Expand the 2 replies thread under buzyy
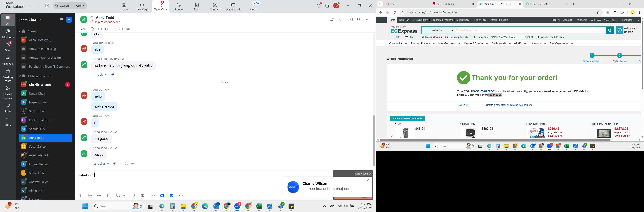 point(101,164)
